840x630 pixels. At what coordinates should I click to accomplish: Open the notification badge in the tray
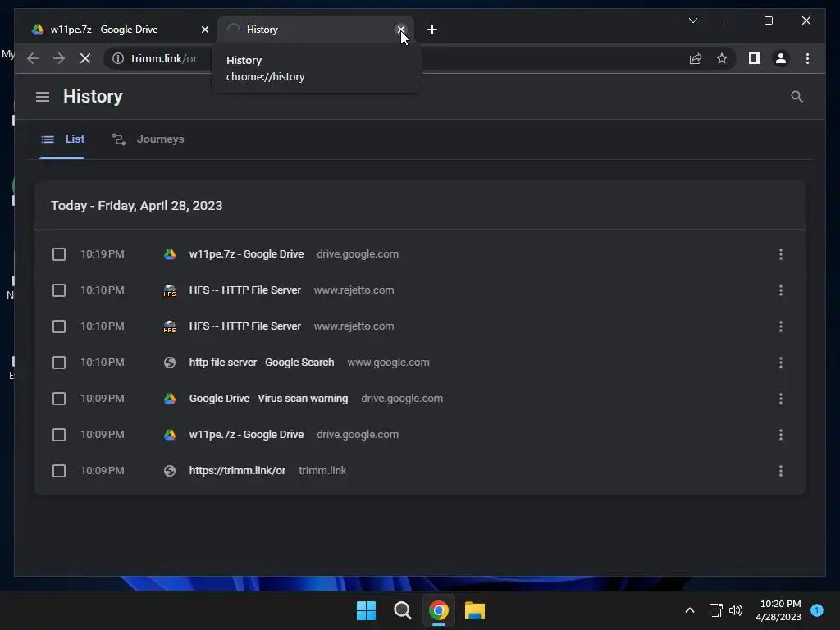(817, 610)
